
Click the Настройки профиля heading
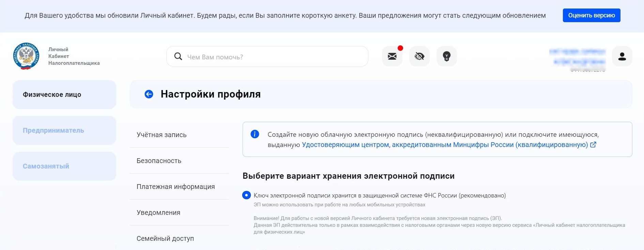pyautogui.click(x=211, y=94)
